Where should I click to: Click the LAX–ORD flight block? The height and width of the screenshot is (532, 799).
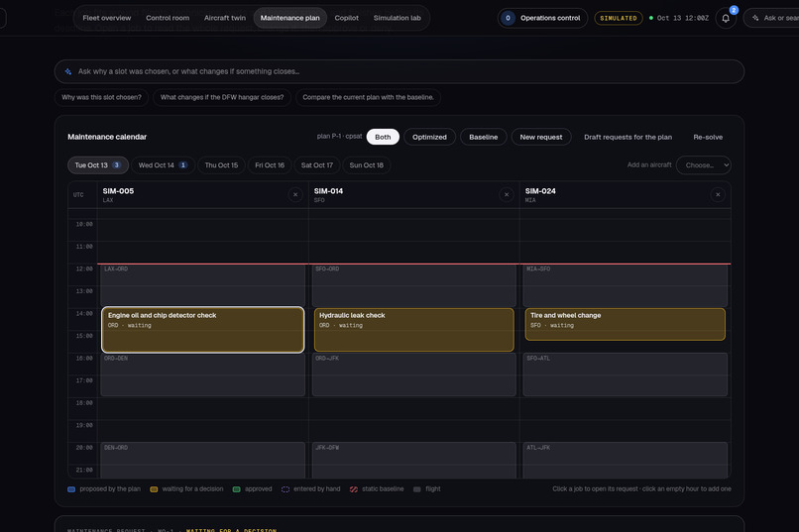[x=203, y=285]
